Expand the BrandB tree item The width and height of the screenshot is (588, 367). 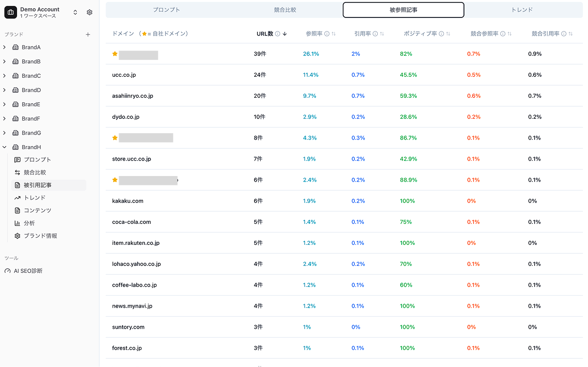click(4, 61)
